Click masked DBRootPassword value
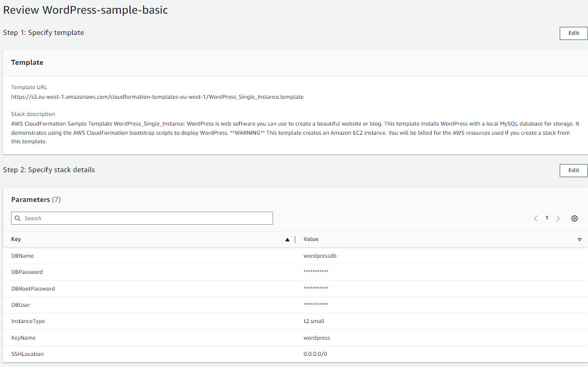This screenshot has width=588, height=367. 316,288
